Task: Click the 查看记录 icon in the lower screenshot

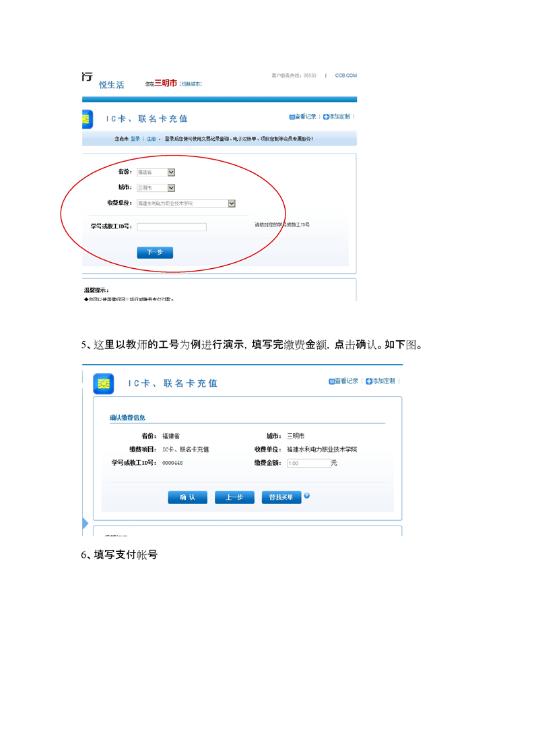Action: click(x=332, y=381)
